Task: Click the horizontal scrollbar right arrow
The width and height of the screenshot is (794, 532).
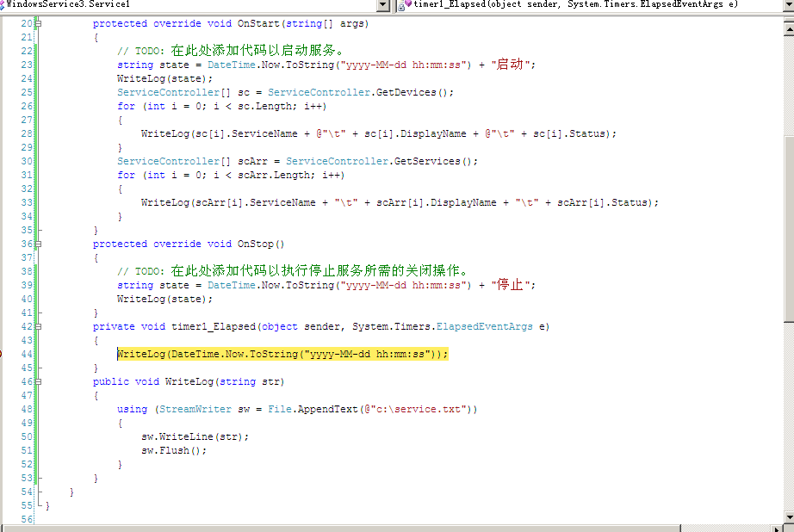Action: [778, 529]
